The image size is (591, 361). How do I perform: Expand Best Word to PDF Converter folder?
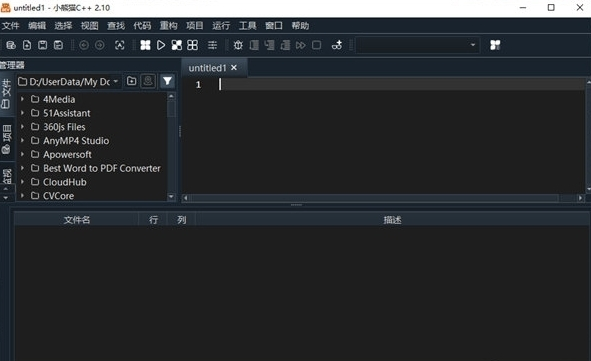tap(22, 168)
